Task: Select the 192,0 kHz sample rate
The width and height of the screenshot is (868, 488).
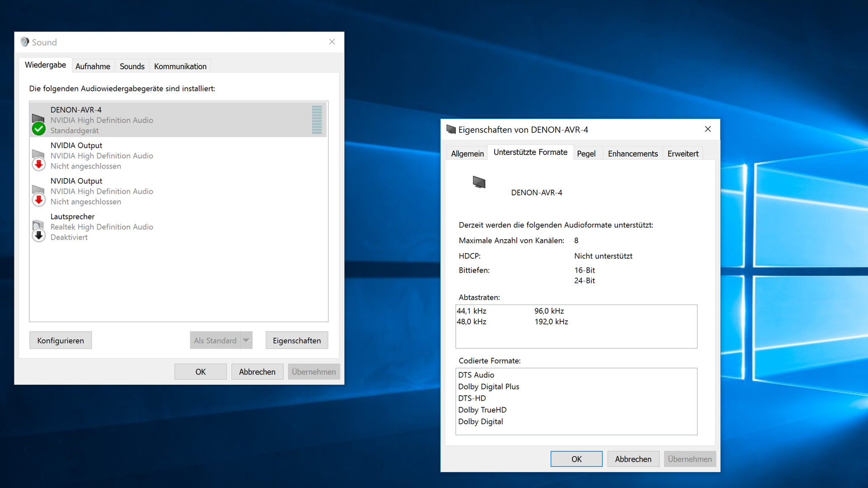Action: pos(551,322)
